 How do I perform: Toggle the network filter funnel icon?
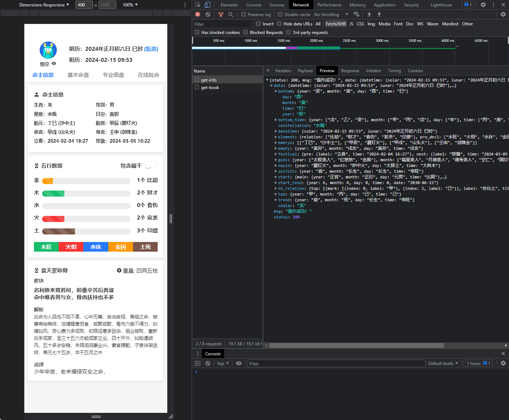pyautogui.click(x=221, y=14)
